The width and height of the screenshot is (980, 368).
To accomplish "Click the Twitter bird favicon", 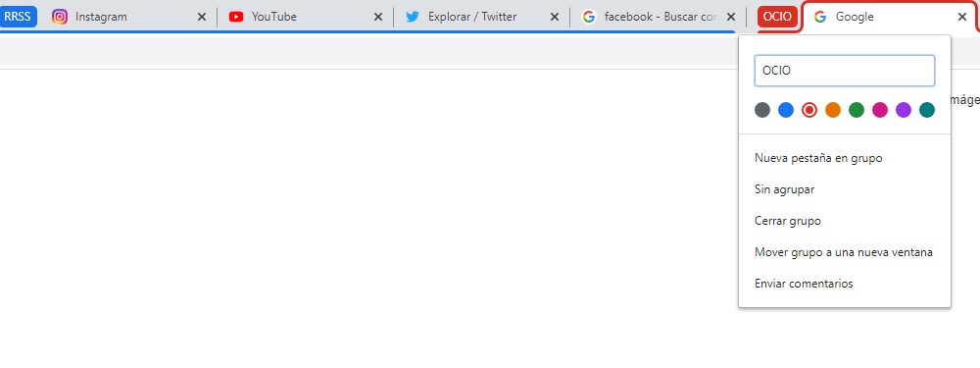I will click(412, 17).
